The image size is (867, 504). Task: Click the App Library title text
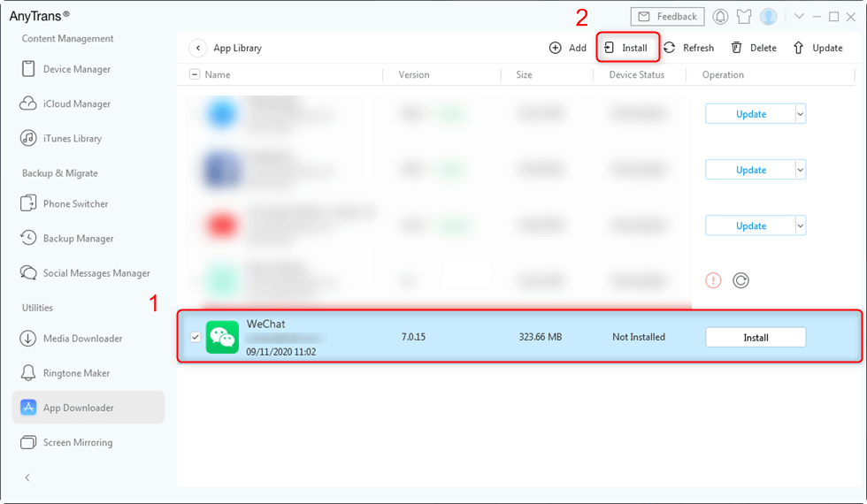pyautogui.click(x=238, y=48)
